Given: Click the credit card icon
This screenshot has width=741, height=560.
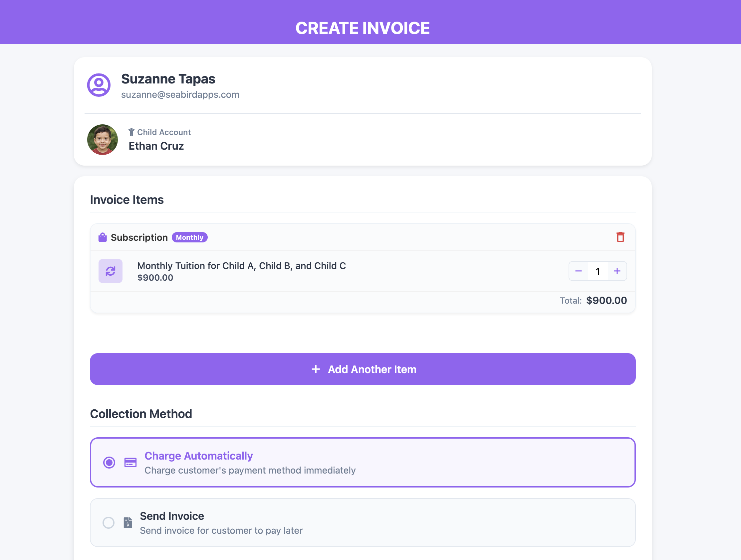Looking at the screenshot, I should point(130,462).
